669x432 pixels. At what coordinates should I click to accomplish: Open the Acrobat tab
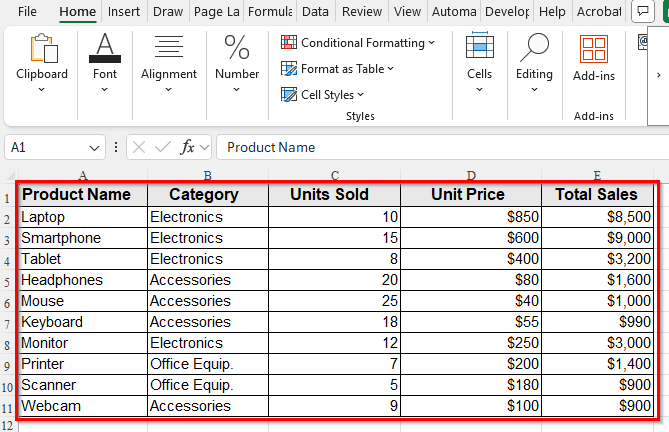(599, 12)
